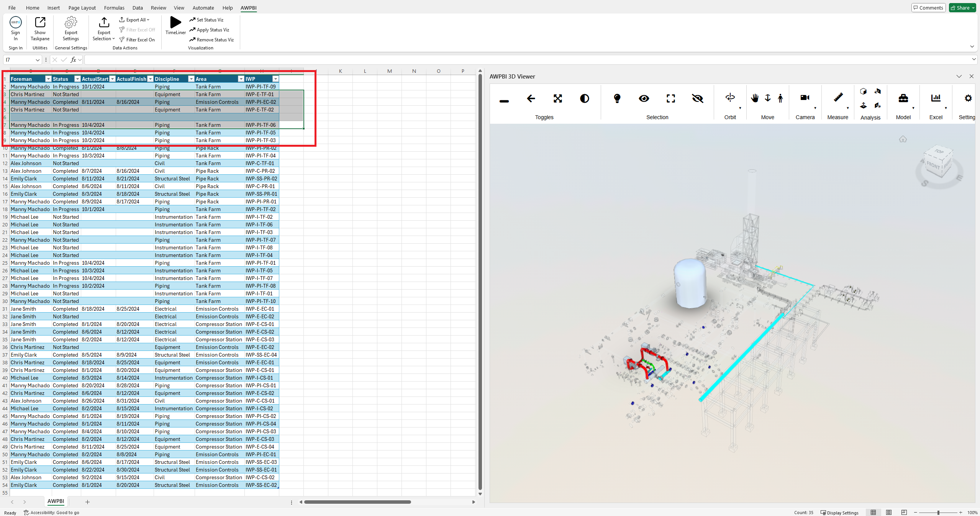Open the Camera dropdown arrow
Screen dimensions: 980x516
click(815, 108)
